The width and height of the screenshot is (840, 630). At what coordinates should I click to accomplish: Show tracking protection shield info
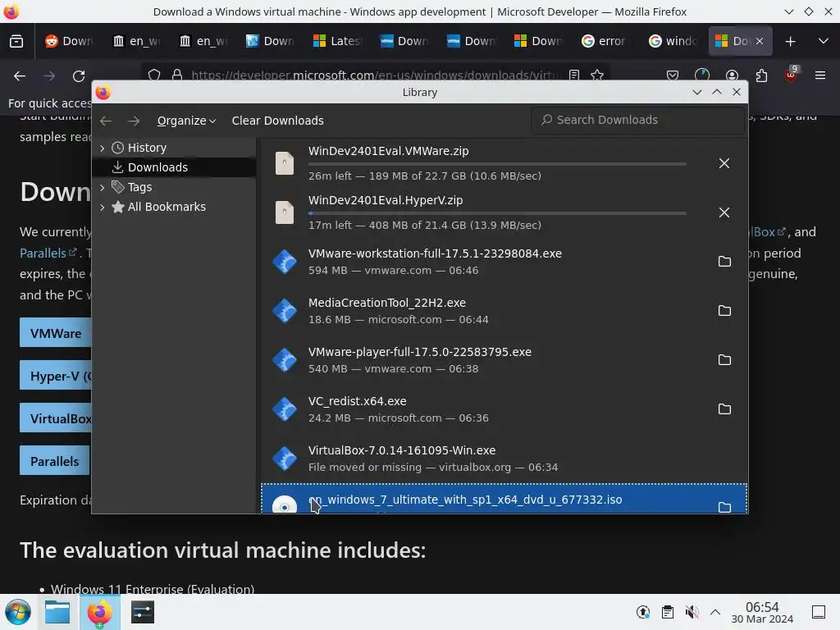[154, 75]
